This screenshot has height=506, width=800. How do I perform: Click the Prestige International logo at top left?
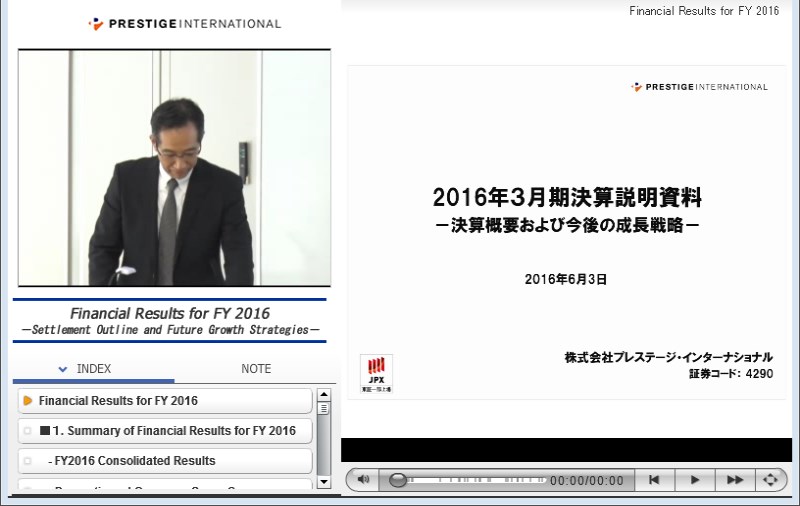pos(185,23)
